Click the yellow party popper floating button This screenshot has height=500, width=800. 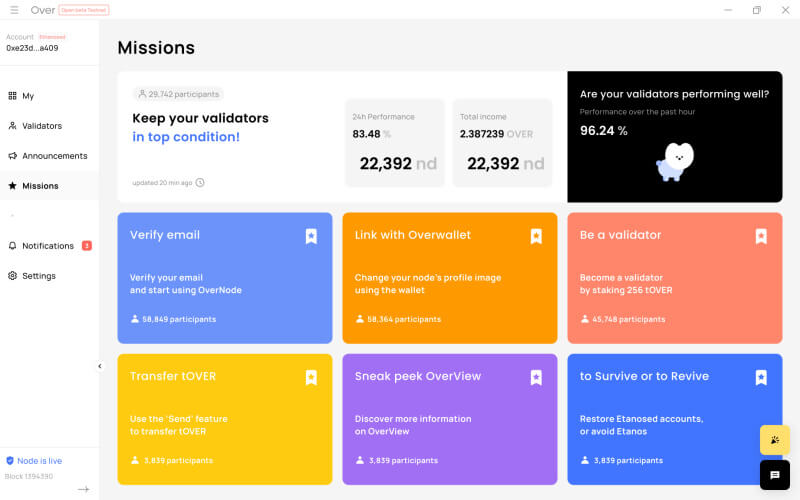(x=774, y=440)
